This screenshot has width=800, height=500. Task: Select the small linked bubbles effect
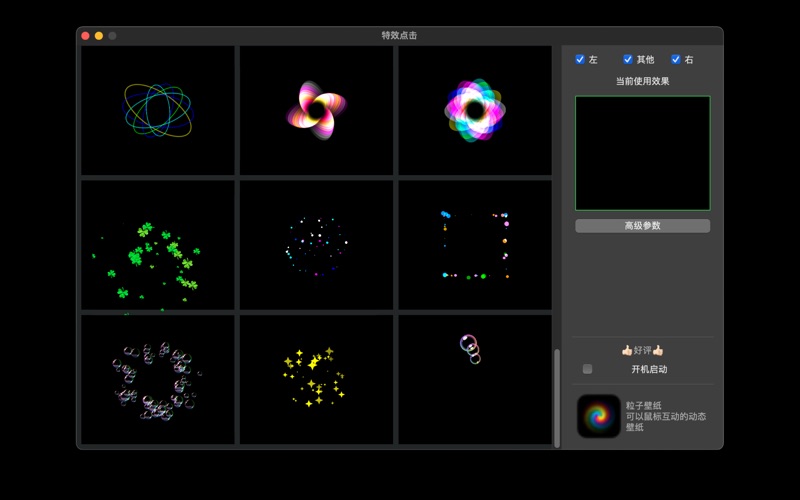[x=475, y=380]
